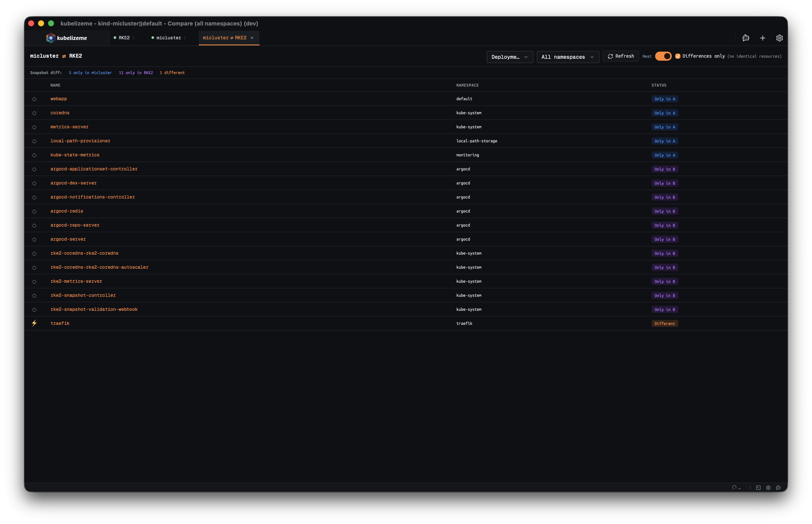
Task: Close the micluster ⇄ RKE2 compare tab
Action: [252, 38]
